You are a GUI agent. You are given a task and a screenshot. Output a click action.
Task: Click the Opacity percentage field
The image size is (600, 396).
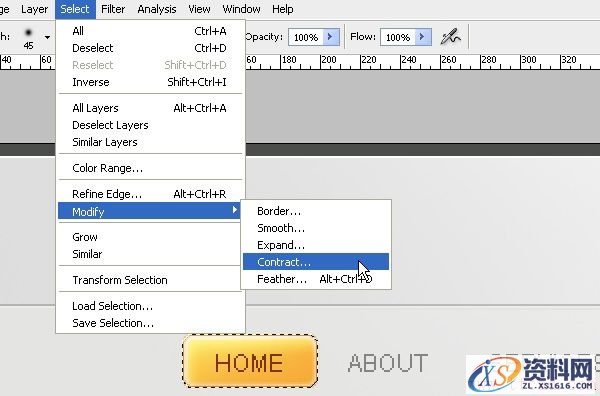click(306, 37)
